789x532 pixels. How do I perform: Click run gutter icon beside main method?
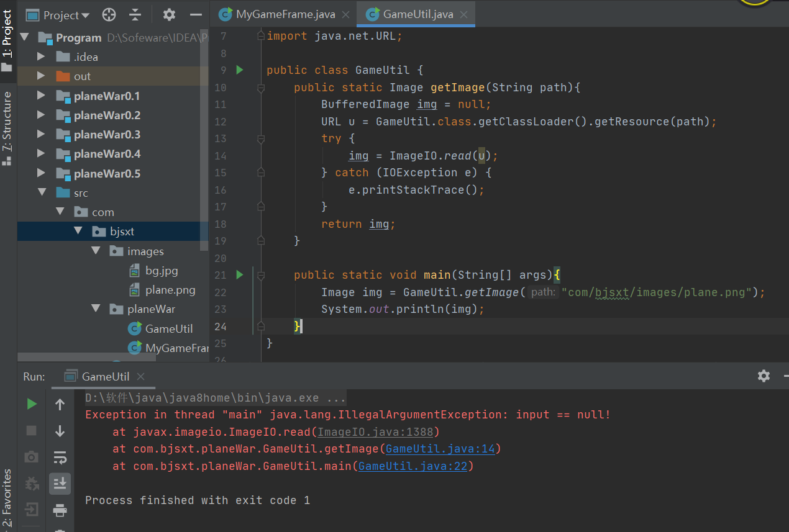[240, 274]
